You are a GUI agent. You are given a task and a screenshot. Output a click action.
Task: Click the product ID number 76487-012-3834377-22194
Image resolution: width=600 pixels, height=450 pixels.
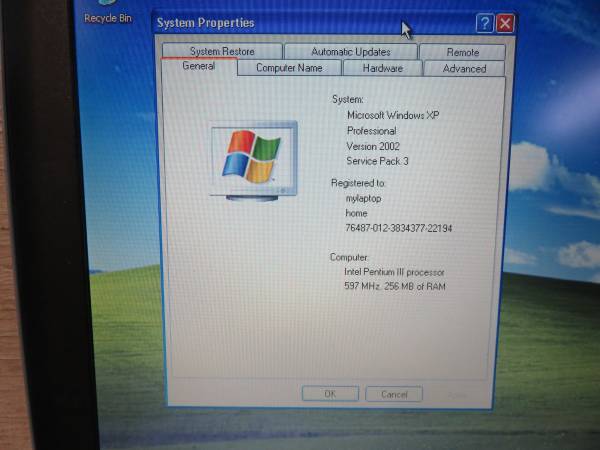398,229
